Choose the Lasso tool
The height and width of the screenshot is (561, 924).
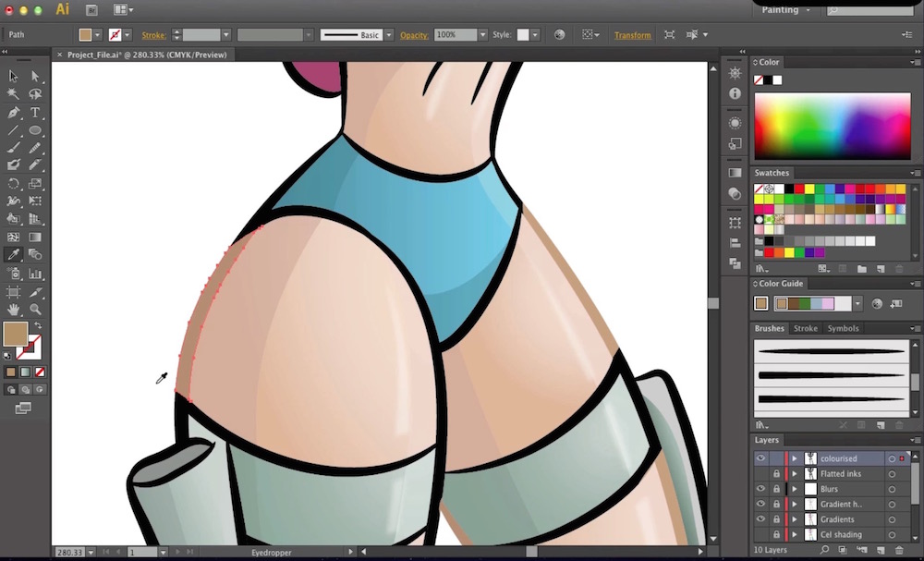pos(35,93)
